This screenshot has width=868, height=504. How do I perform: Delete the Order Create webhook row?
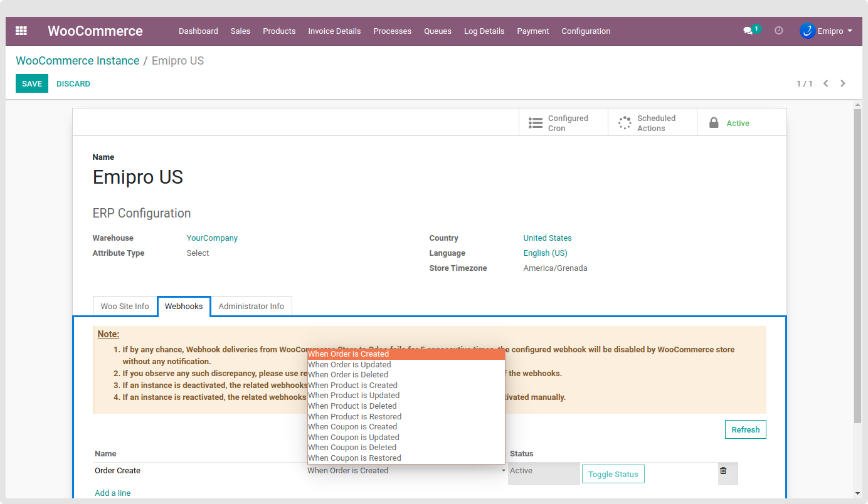[723, 471]
